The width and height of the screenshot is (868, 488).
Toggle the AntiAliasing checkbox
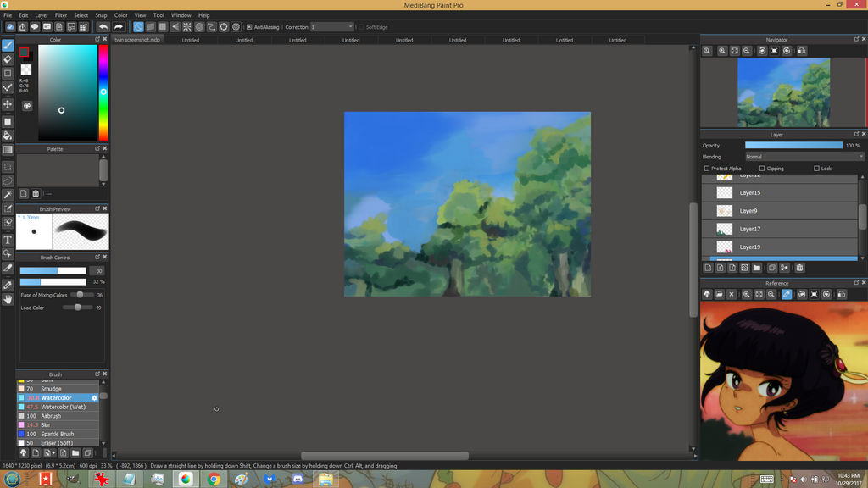tap(249, 27)
